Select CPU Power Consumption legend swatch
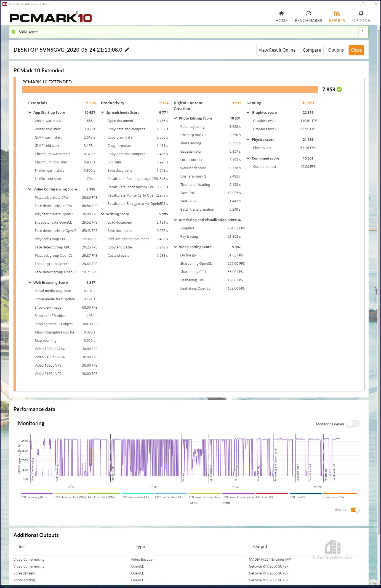The height and width of the screenshot is (588, 381). pos(205,493)
